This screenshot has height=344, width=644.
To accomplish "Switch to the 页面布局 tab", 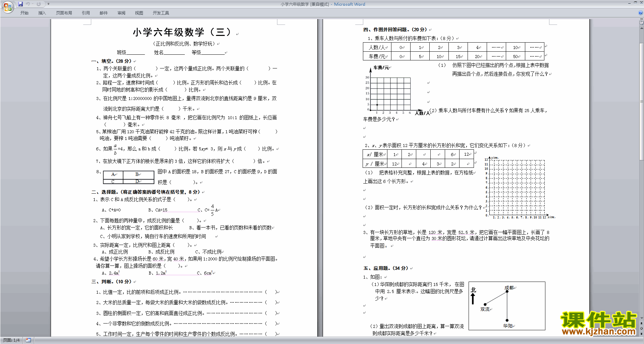I will pyautogui.click(x=64, y=13).
